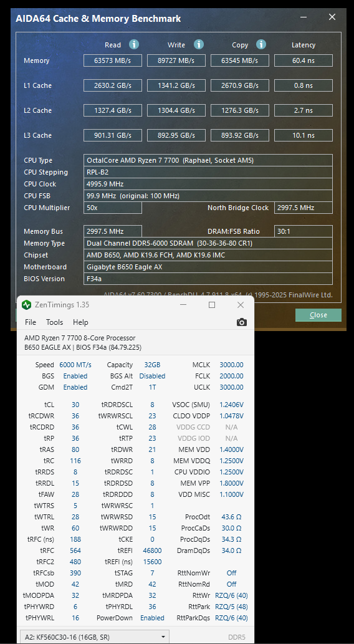Click the CPU Type OctalCore AMD Ryzen 7 7700 field

pos(208,160)
